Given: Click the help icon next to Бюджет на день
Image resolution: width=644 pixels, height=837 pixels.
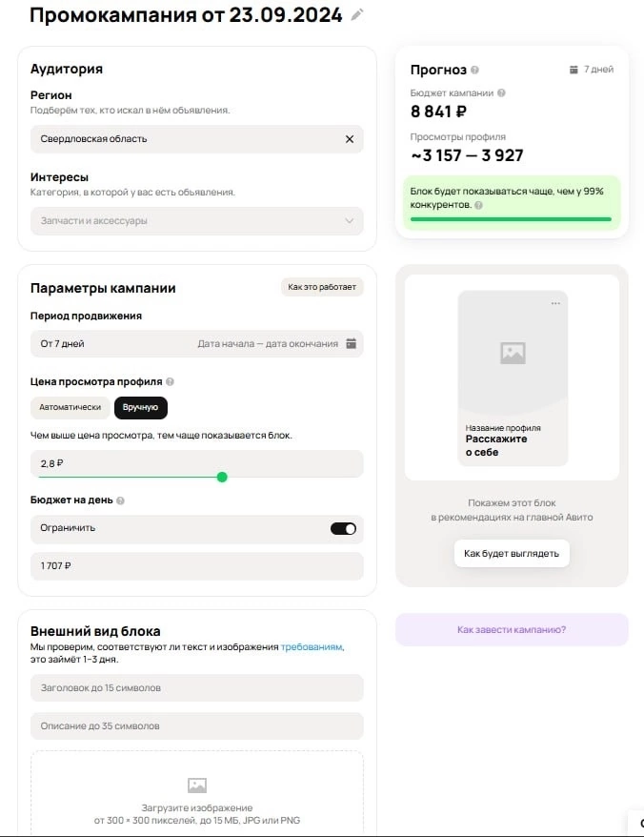Looking at the screenshot, I should pyautogui.click(x=121, y=500).
